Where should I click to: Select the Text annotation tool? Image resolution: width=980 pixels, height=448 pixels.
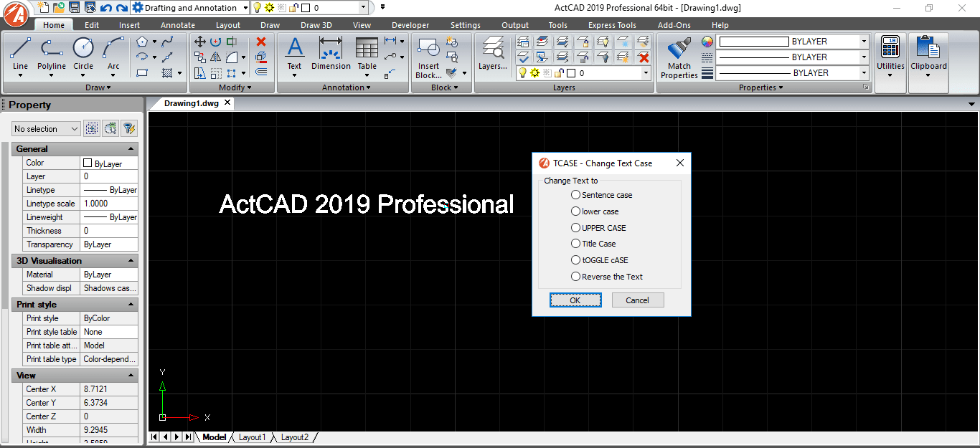tap(295, 54)
